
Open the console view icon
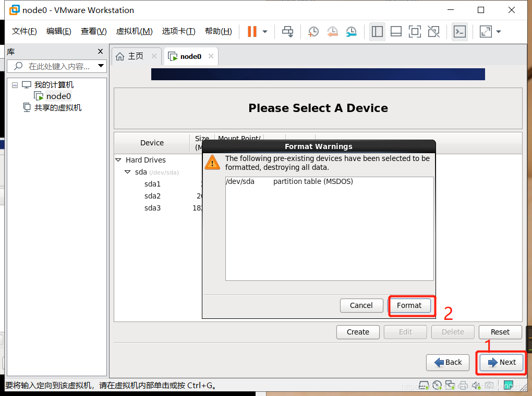pyautogui.click(x=460, y=32)
